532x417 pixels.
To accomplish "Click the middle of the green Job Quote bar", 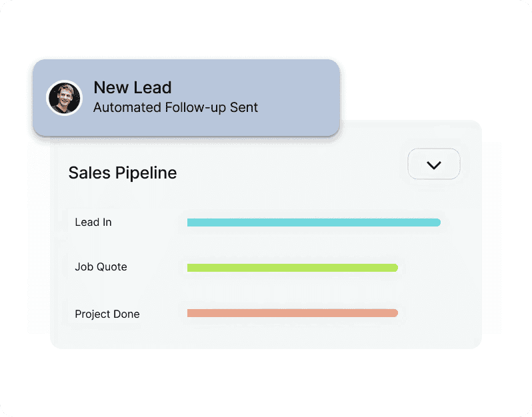I will click(292, 268).
